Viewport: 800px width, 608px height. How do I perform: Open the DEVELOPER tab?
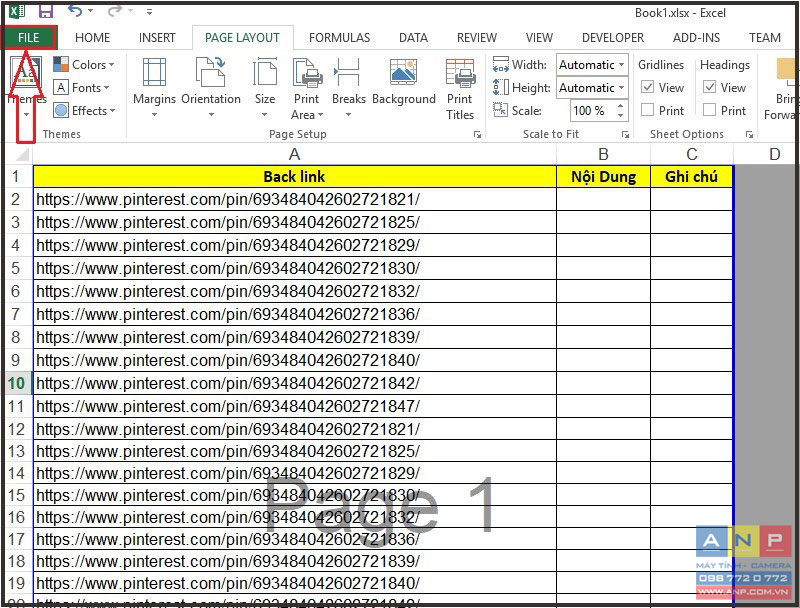613,38
